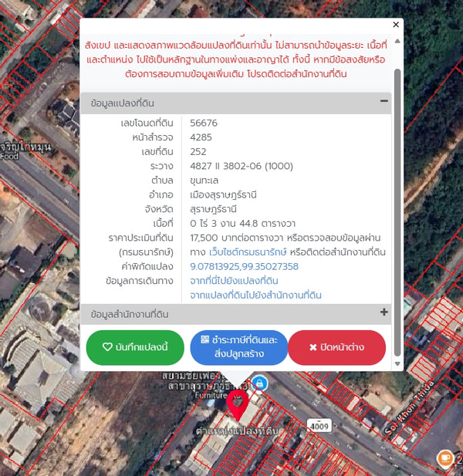This screenshot has width=463, height=476.
Task: Click the blue lock shop marker on the map
Action: 259,383
